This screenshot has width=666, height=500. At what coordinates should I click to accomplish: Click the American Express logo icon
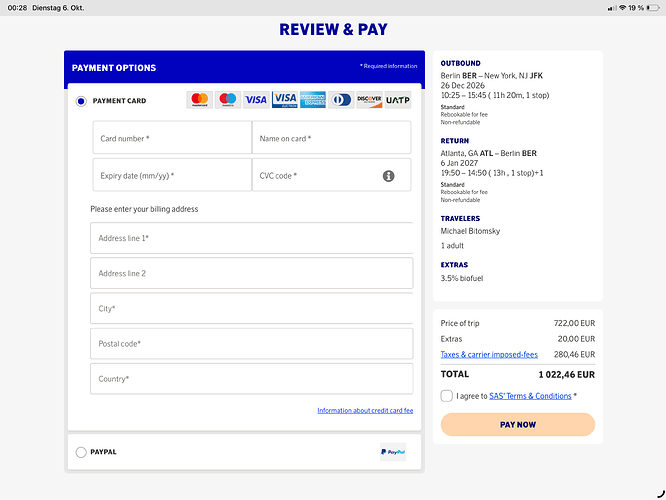tap(313, 100)
